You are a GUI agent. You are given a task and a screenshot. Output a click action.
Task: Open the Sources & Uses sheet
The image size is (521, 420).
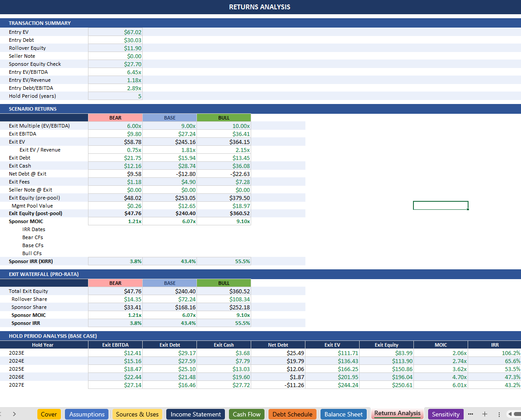(137, 414)
